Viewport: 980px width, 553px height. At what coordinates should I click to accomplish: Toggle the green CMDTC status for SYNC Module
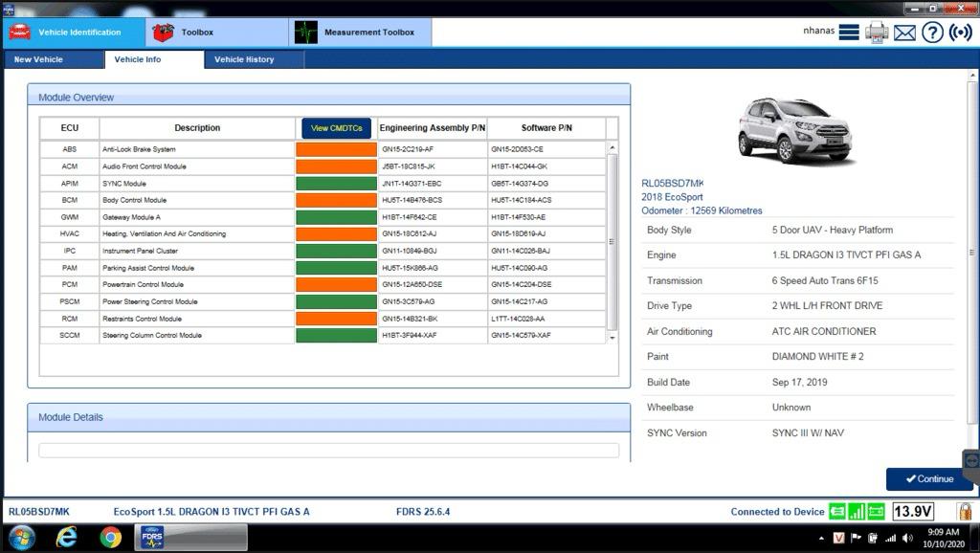click(x=335, y=183)
